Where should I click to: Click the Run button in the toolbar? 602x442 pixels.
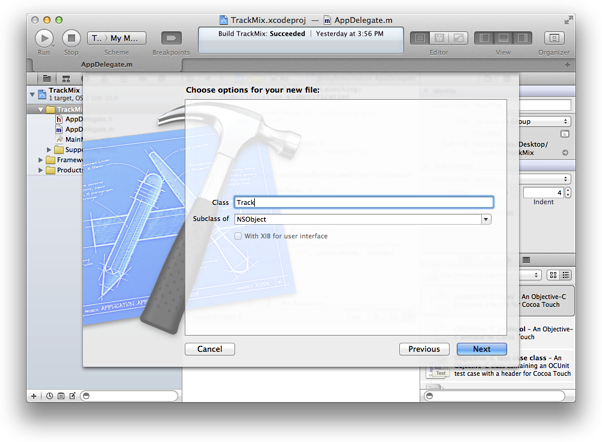click(44, 38)
